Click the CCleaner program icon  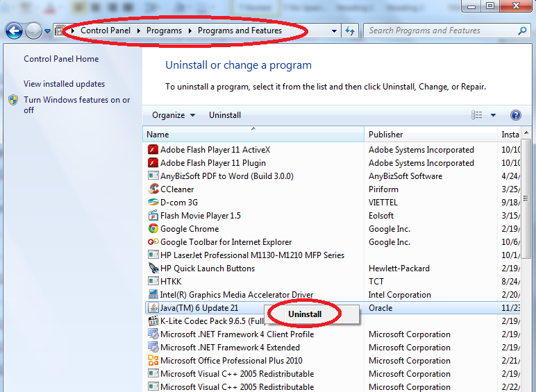tap(153, 189)
